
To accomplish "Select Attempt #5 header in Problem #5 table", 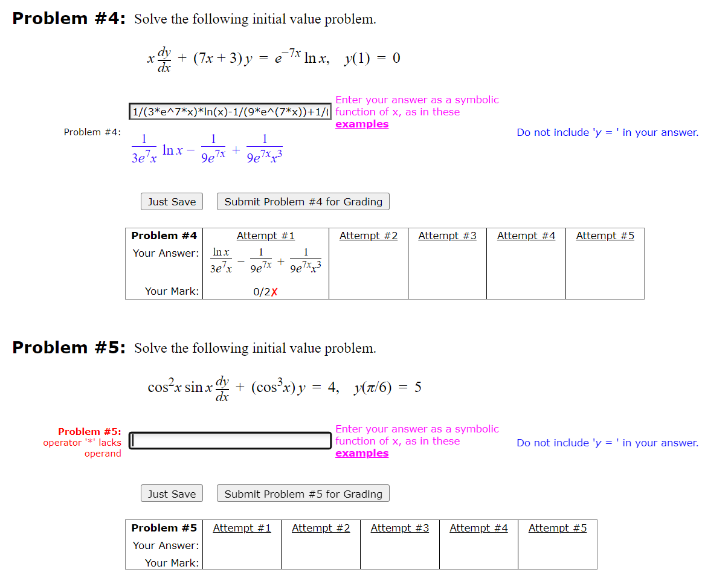I will coord(557,528).
